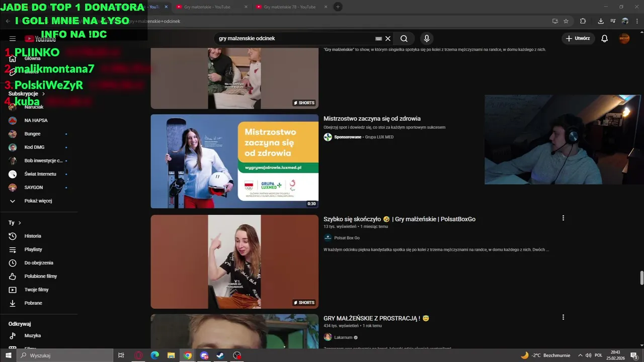This screenshot has height=362, width=644.
Task: Open options menu for 'GRY MAŁŻEŃSKIE Z PROSTRACJĄ'
Action: (x=563, y=317)
